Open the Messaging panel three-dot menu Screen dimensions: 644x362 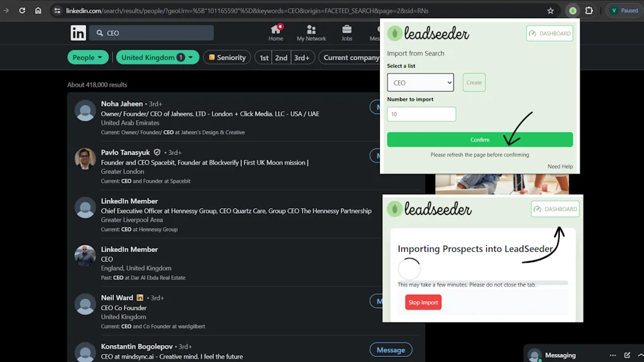coord(613,354)
